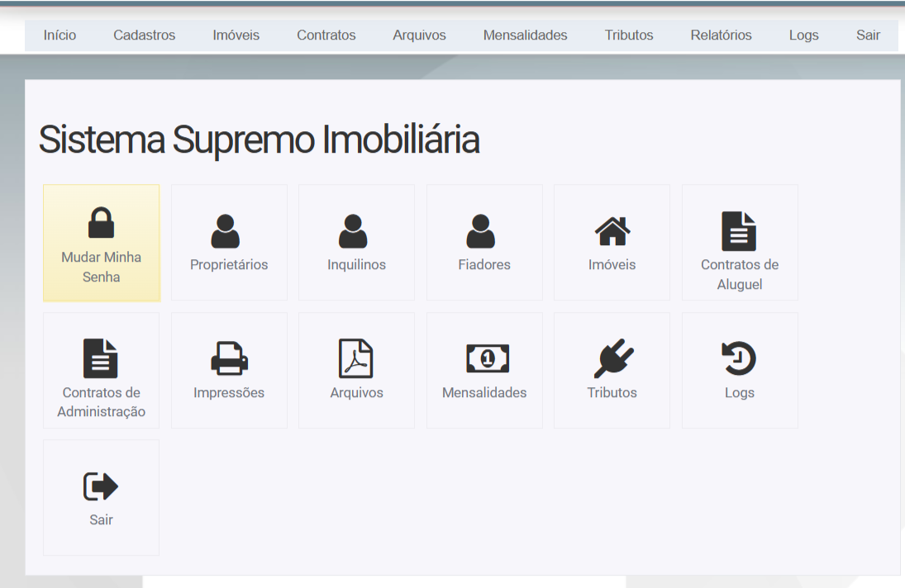Click the house icon for Imóveis
The height and width of the screenshot is (588, 905).
coord(612,231)
